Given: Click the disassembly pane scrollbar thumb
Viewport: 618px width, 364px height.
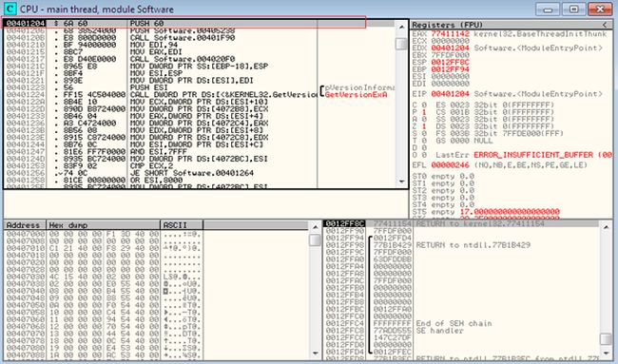Looking at the screenshot, I should point(401,44).
